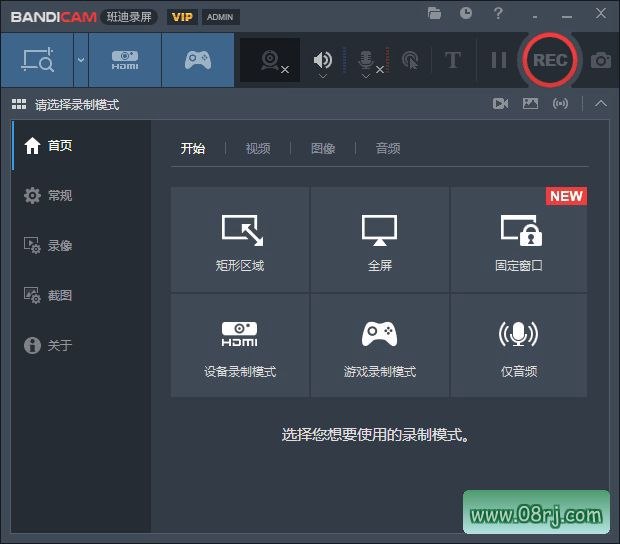Toggle the webcam overlay

(270, 60)
